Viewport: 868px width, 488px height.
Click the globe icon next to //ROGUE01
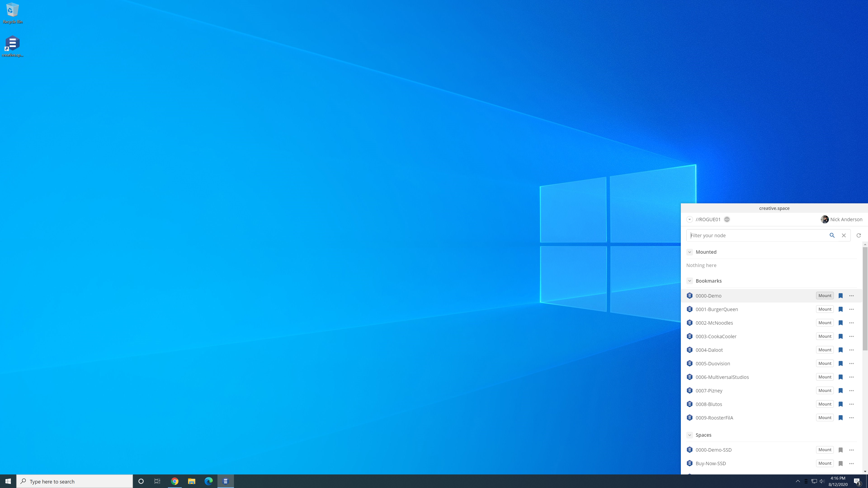[727, 220]
